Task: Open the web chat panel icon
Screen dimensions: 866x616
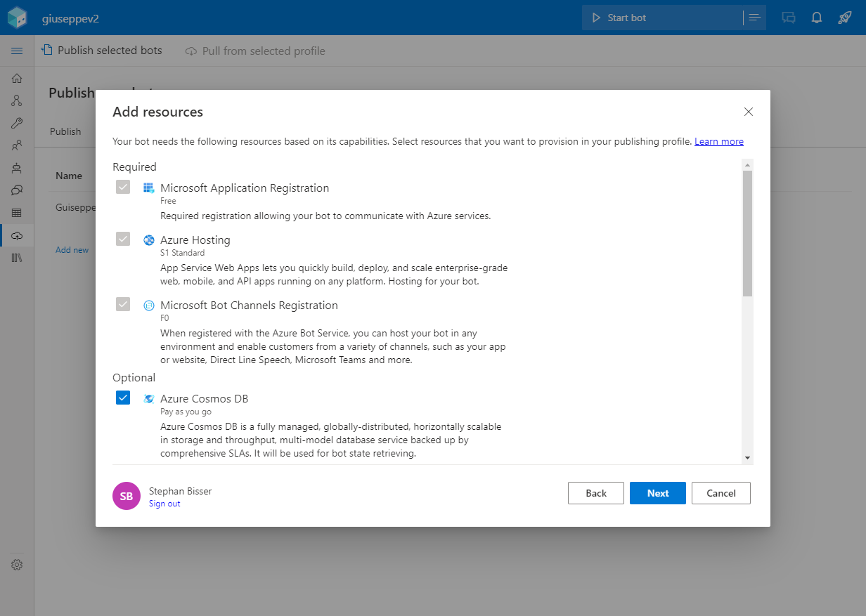Action: click(789, 18)
